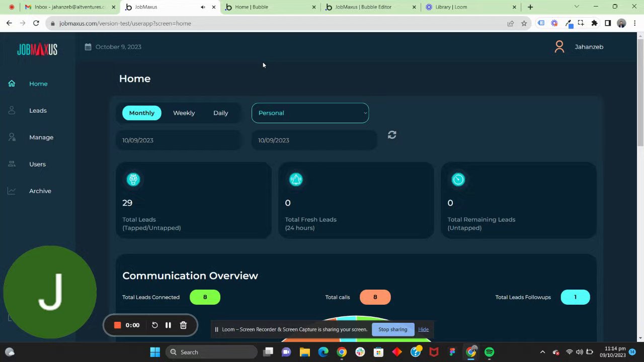The height and width of the screenshot is (362, 644).
Task: Click the Total Remaining Leads clock icon
Action: (x=458, y=179)
